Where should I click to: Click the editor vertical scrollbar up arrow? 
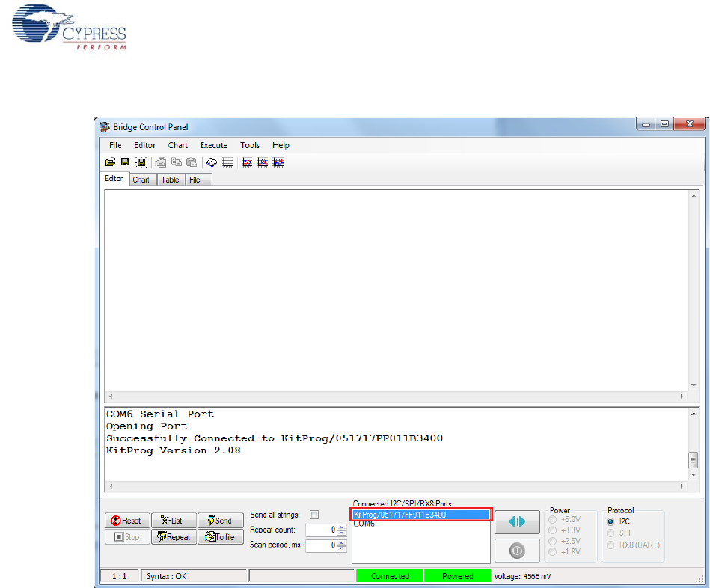click(694, 196)
